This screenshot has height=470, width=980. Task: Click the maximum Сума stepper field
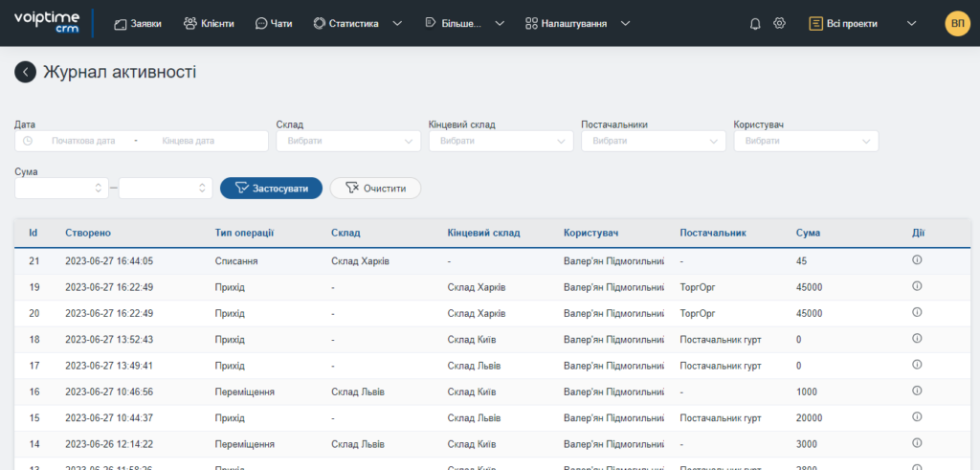tap(166, 189)
